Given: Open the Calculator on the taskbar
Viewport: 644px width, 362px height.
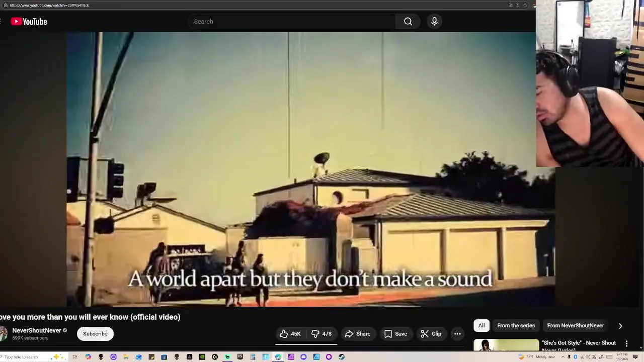Looking at the screenshot, I should (x=253, y=357).
